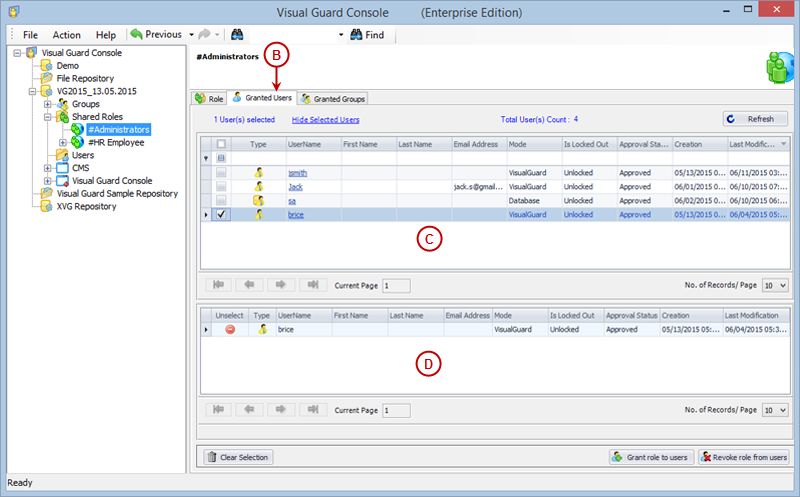Expand the CMS application node
The width and height of the screenshot is (800, 497).
[x=47, y=168]
